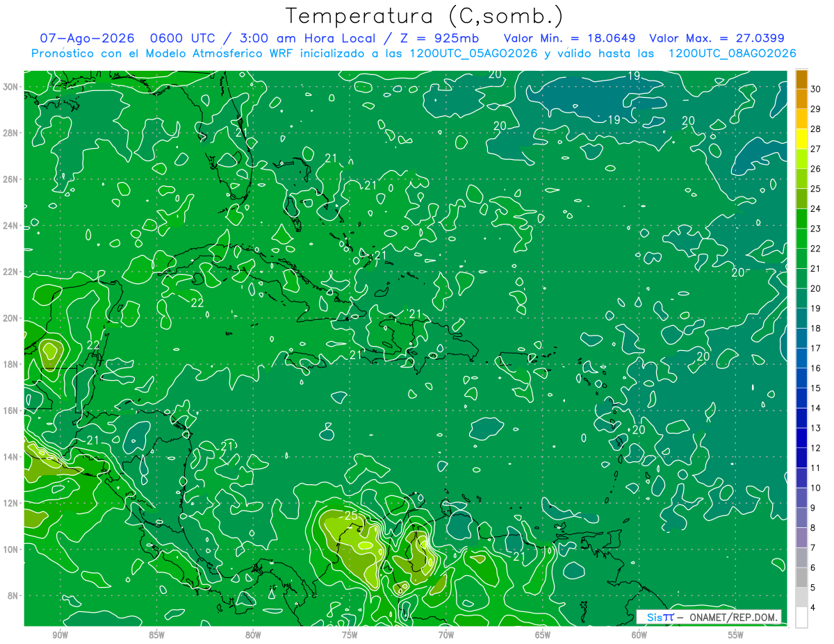Screen dimensions: 834x644
Task: Click the colorbar value "30"
Action: [815, 89]
